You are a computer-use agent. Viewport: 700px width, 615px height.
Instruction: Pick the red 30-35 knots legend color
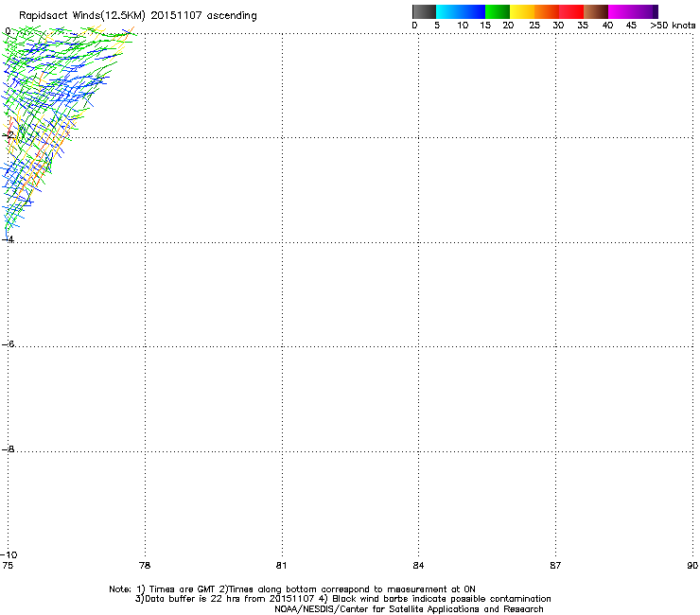click(571, 11)
